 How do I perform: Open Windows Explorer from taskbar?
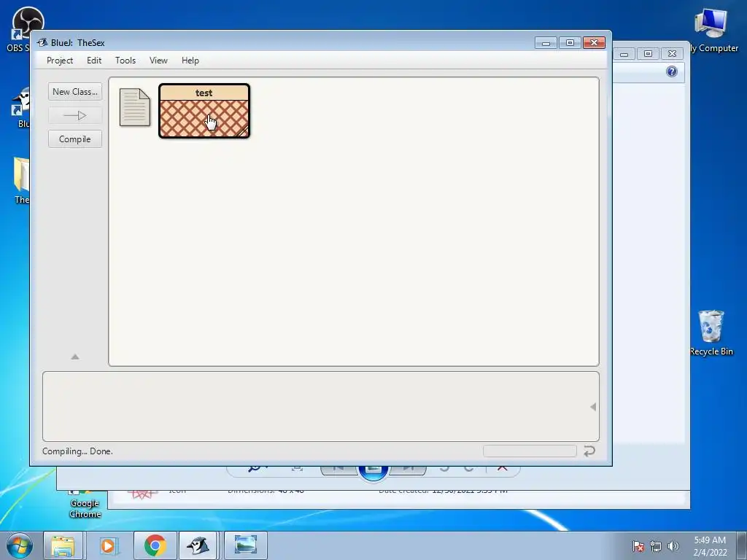pyautogui.click(x=63, y=545)
